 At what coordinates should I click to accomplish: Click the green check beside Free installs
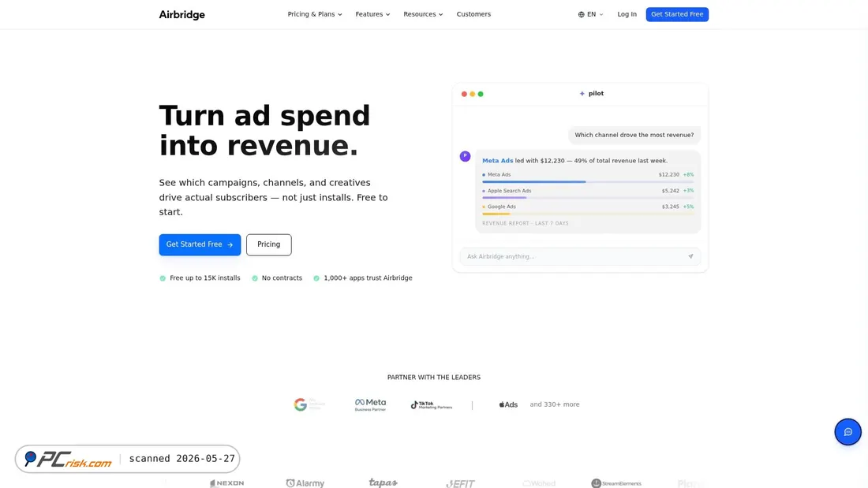tap(163, 278)
